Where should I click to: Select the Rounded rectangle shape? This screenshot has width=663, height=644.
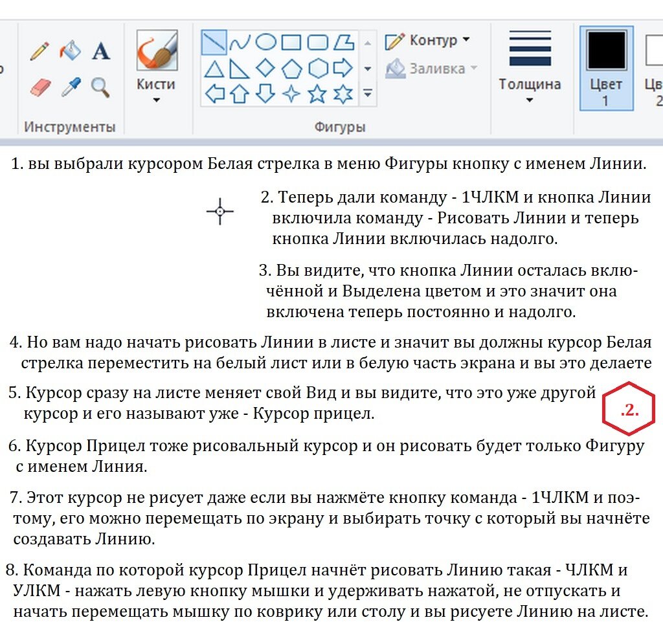[317, 43]
